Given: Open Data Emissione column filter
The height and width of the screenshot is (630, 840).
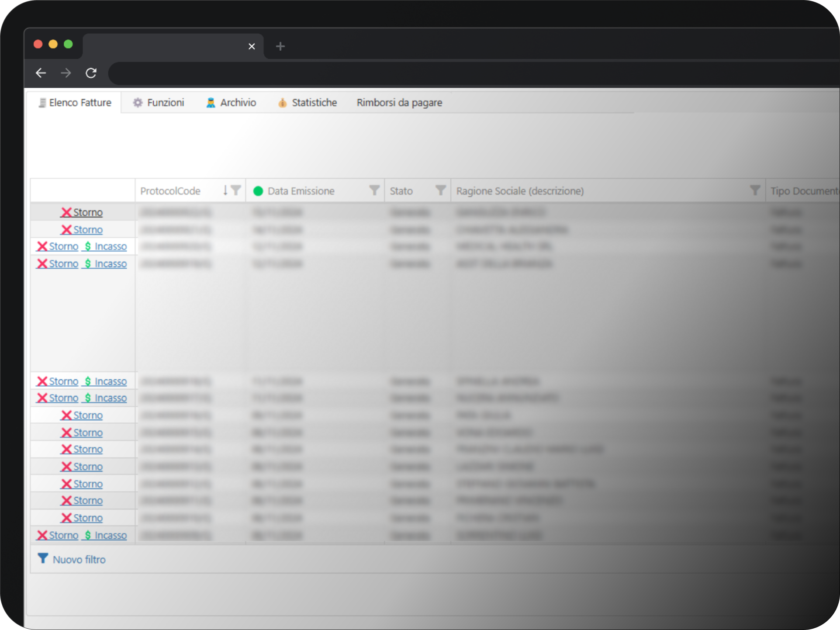Looking at the screenshot, I should tap(374, 190).
